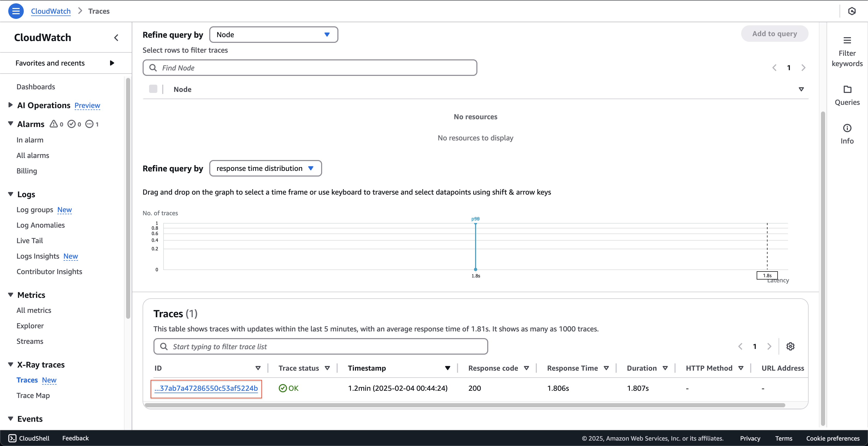Sort traces by ID column
Screen dimensions: 868x446
click(258, 368)
